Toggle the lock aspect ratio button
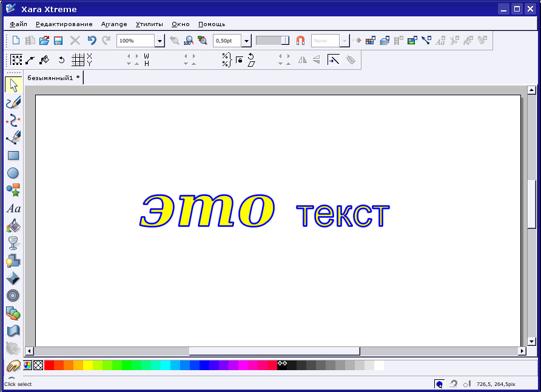Image resolution: width=541 pixels, height=392 pixels. click(x=240, y=60)
